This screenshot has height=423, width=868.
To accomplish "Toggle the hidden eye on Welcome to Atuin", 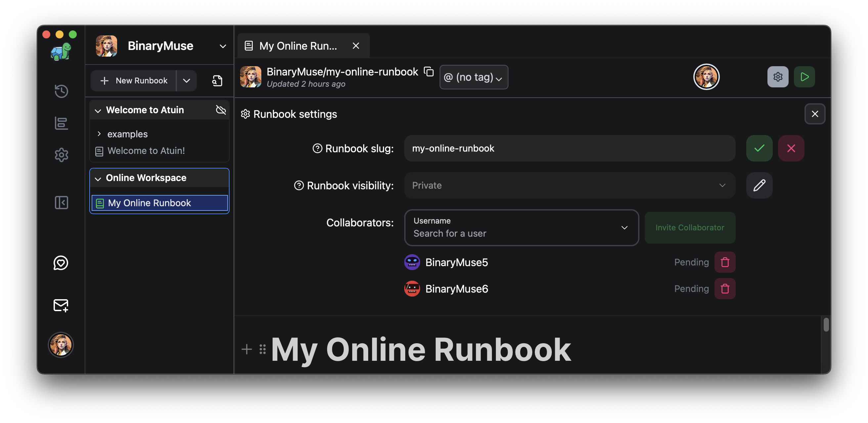I will (221, 110).
